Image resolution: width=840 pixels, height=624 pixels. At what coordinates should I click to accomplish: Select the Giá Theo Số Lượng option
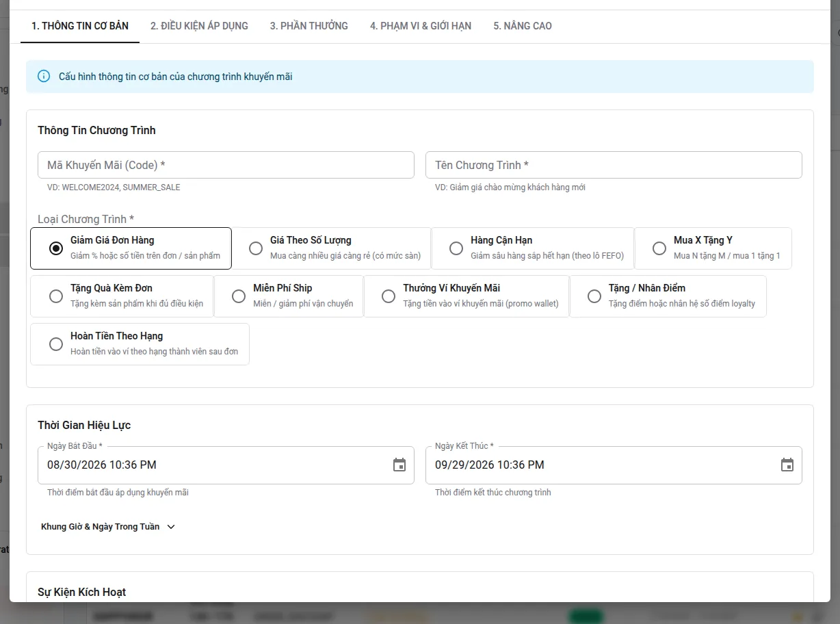(332, 248)
